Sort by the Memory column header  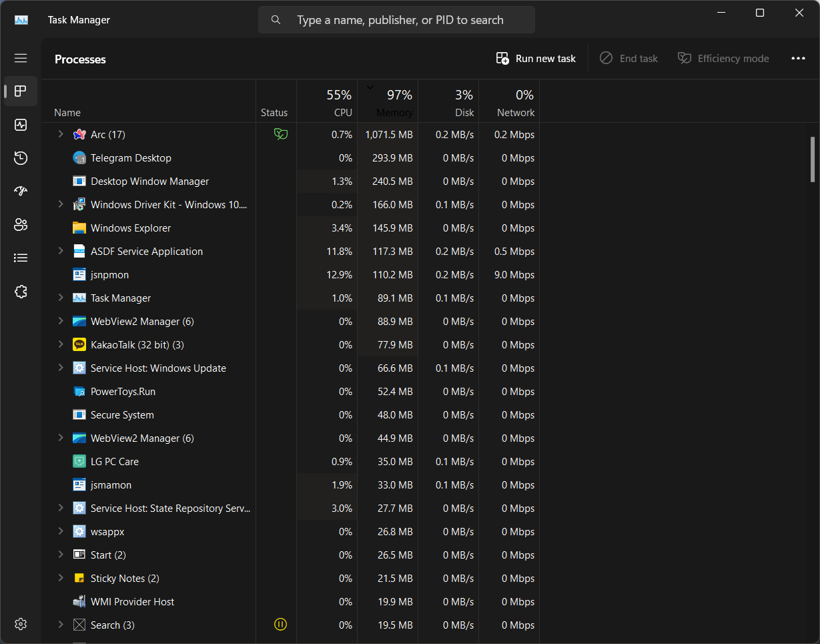point(388,101)
